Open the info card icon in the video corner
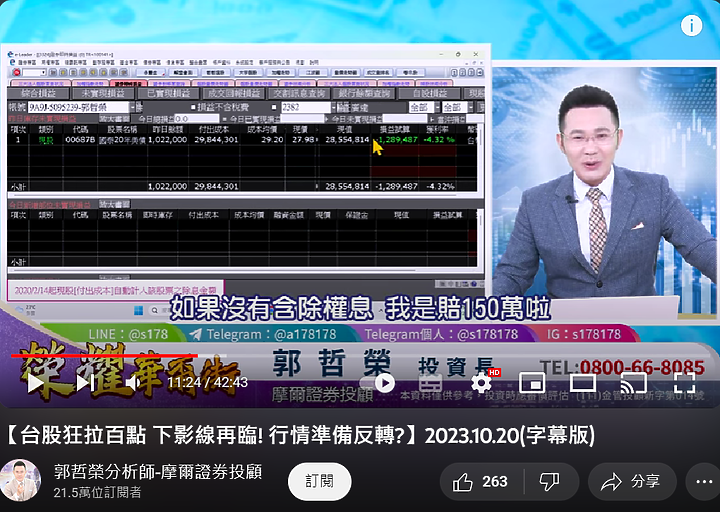 pos(691,25)
